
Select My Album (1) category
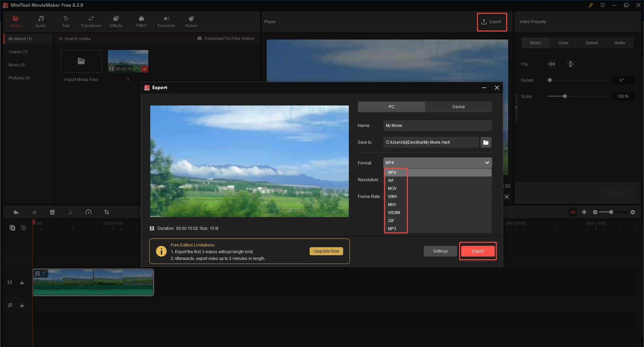(x=28, y=39)
